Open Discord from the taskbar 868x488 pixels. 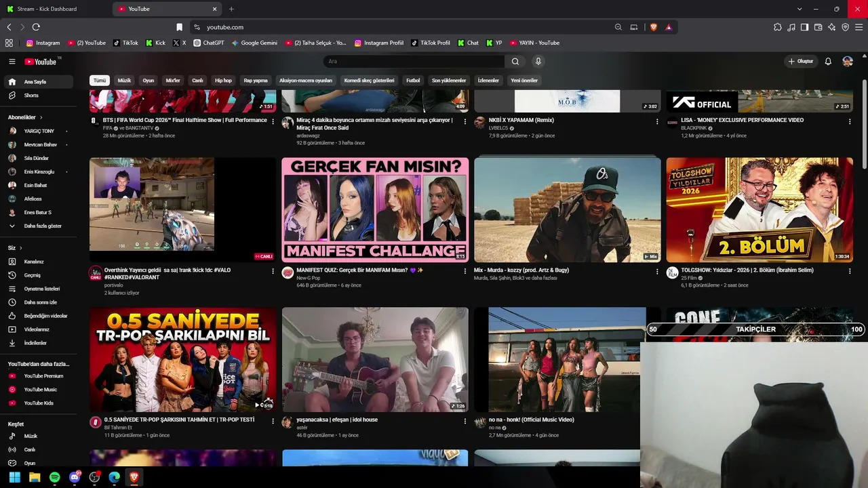point(75,477)
